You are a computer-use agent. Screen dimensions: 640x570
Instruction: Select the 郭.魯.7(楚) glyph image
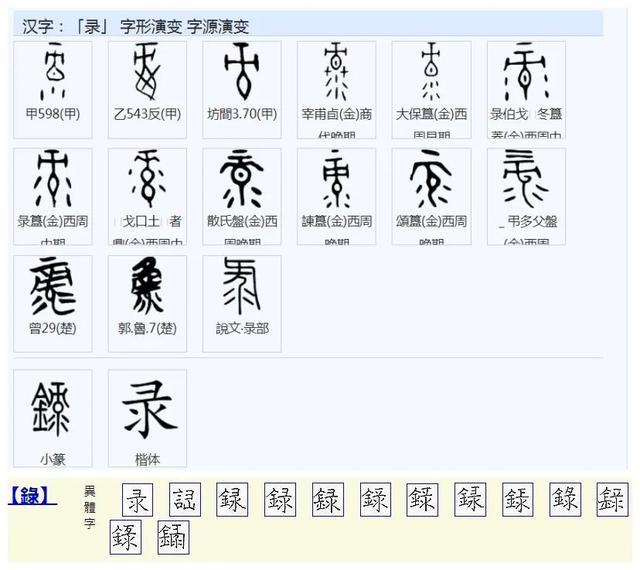[x=147, y=286]
